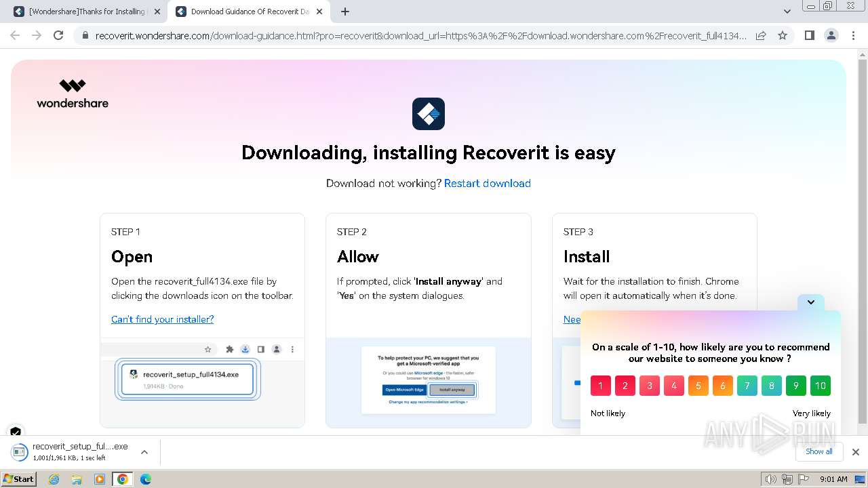Rate 4 on the recommendation scale
Screen dimensions: 868x488
674,386
